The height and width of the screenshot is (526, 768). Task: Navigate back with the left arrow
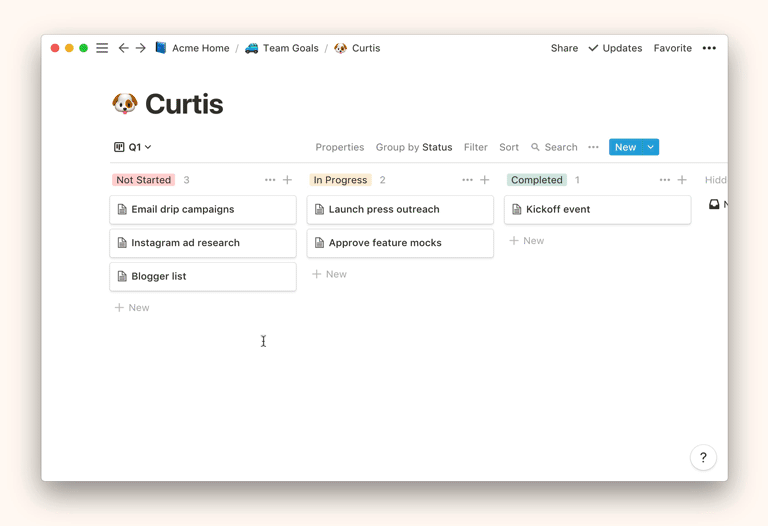pyautogui.click(x=123, y=48)
